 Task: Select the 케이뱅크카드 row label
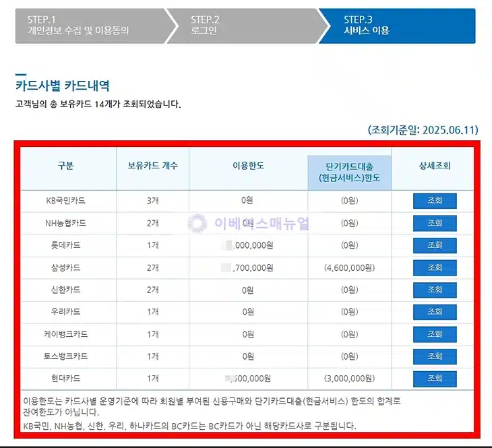(65, 334)
